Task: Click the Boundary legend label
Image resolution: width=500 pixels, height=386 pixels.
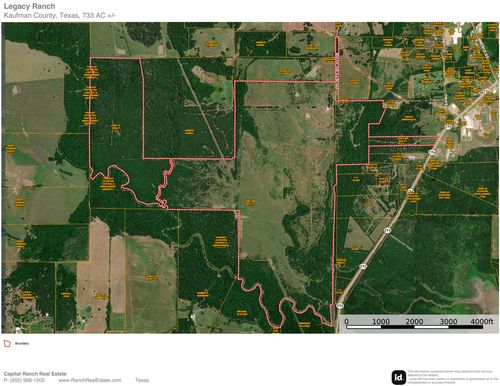Action: click(22, 343)
